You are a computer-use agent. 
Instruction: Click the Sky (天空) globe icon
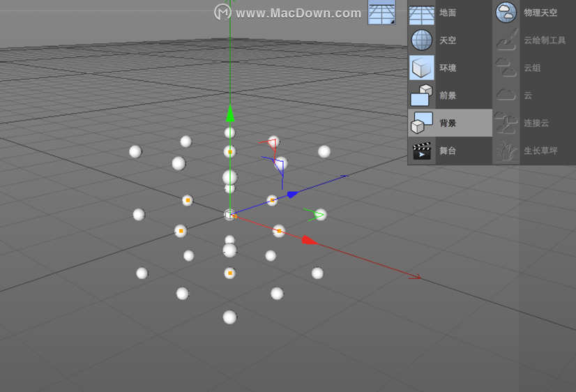click(x=422, y=40)
